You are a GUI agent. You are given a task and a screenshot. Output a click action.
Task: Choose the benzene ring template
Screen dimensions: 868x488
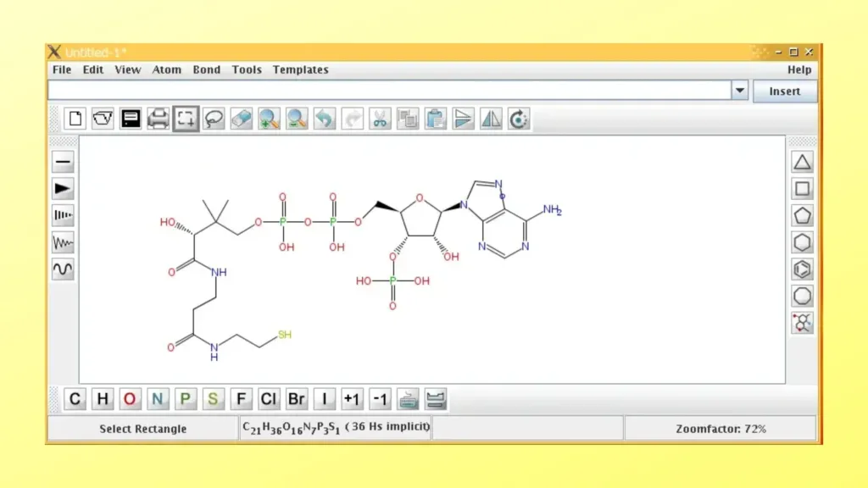(x=802, y=269)
